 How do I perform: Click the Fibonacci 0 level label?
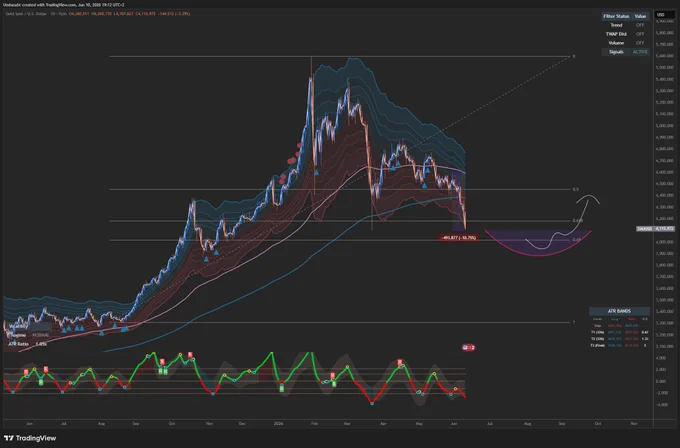coord(574,56)
